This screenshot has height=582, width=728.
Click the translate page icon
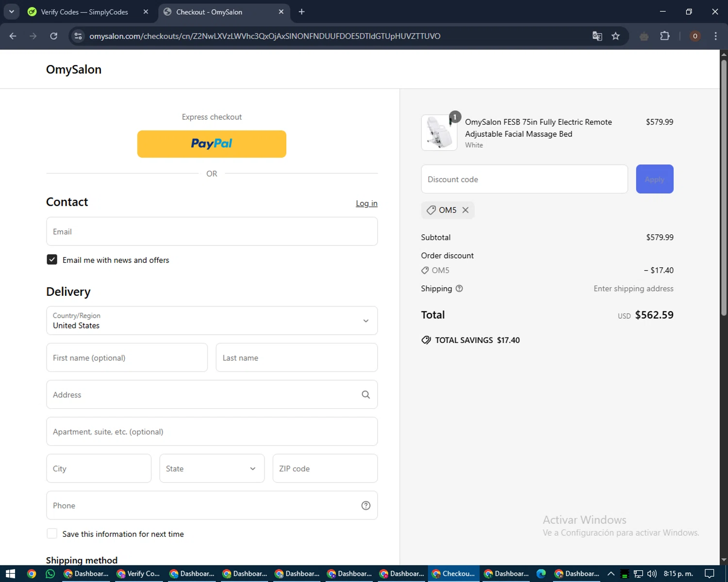tap(597, 36)
